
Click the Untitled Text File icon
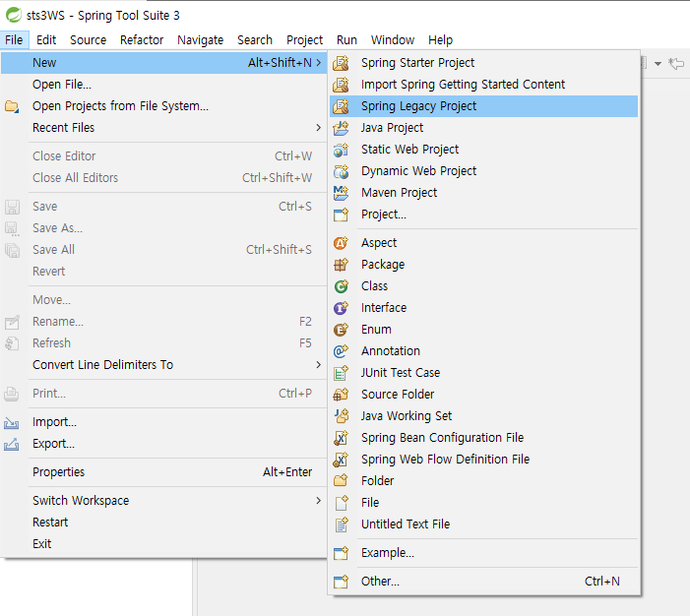[341, 524]
